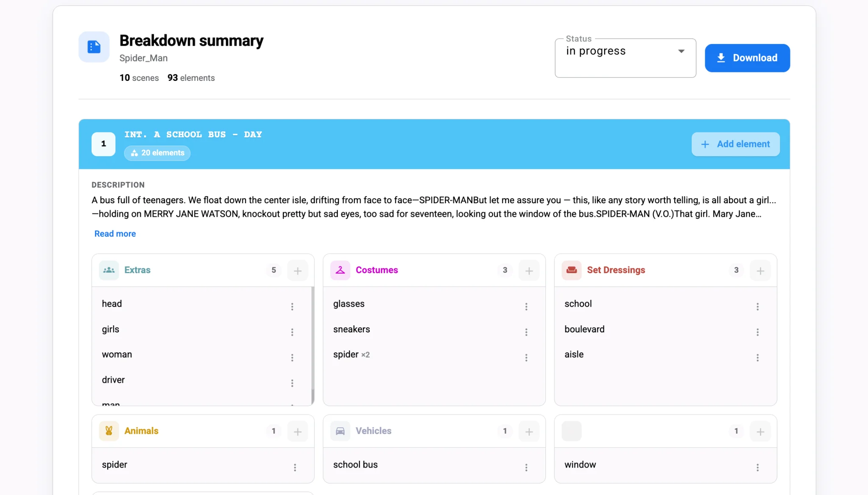Open options menu for school bus

click(526, 467)
